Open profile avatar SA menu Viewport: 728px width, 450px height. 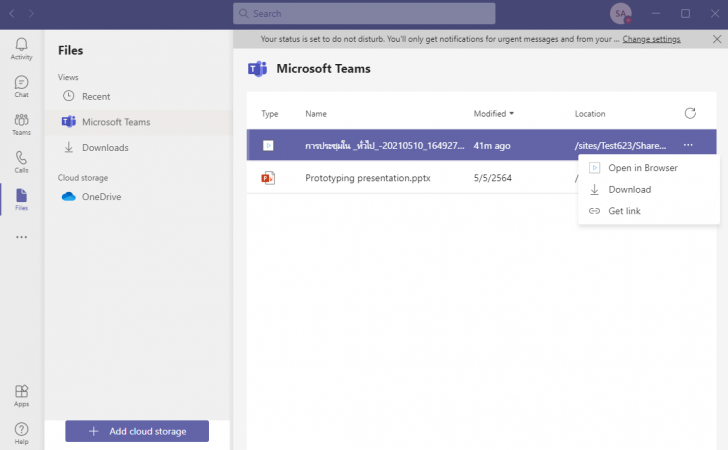(x=620, y=13)
